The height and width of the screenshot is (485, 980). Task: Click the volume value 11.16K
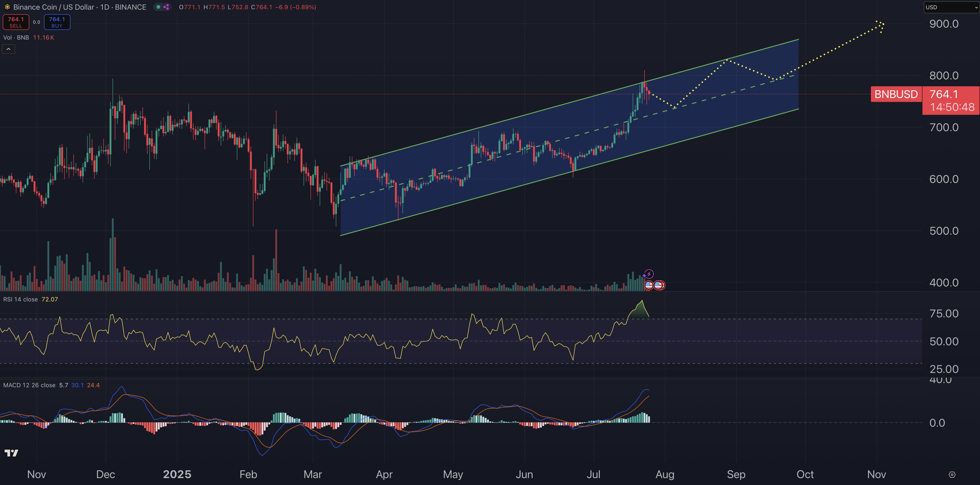point(44,37)
